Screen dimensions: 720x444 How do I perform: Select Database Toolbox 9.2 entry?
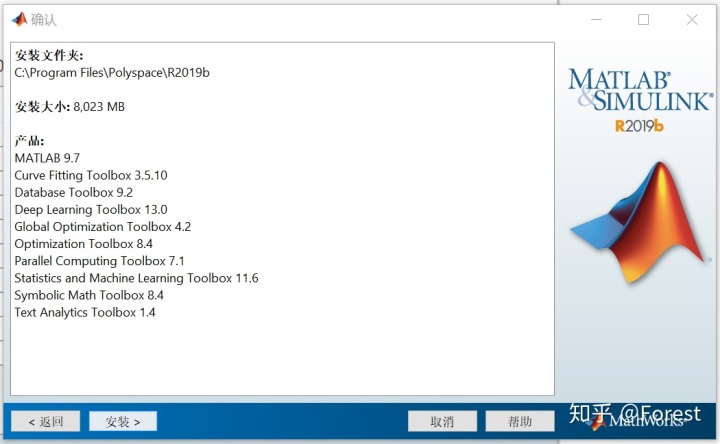73,192
